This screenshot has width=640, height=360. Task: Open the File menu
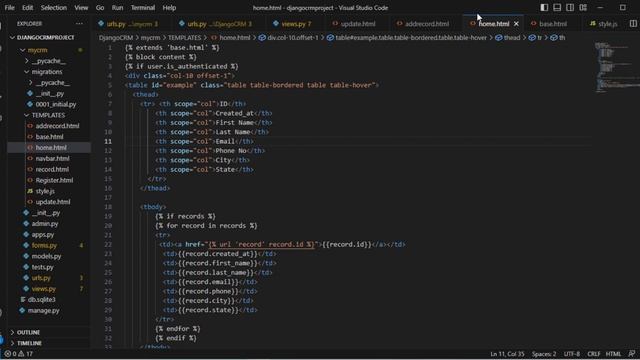click(9, 7)
